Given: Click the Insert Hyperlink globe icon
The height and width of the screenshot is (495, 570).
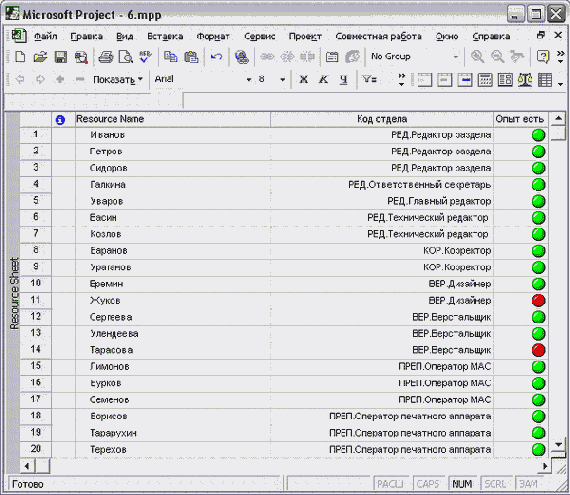Looking at the screenshot, I should click(242, 57).
